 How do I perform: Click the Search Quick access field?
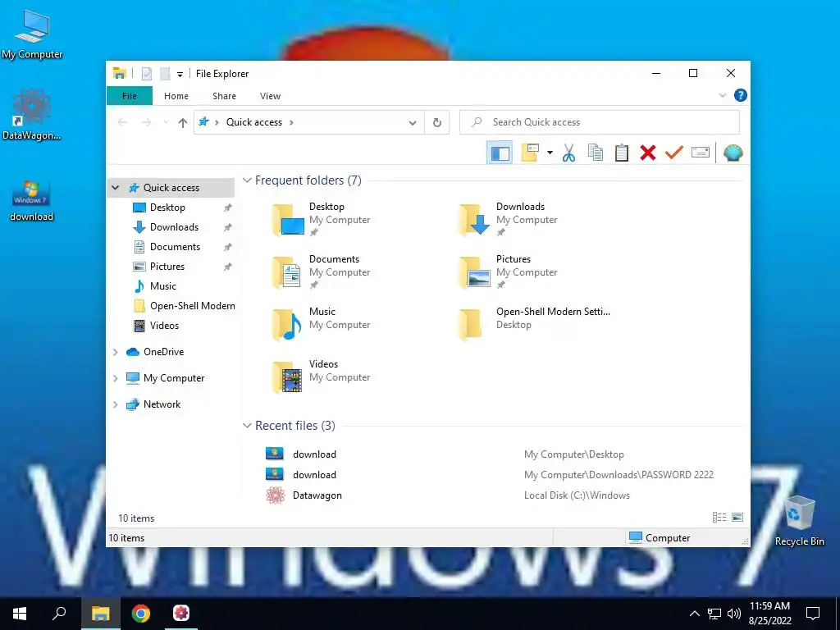pos(600,122)
